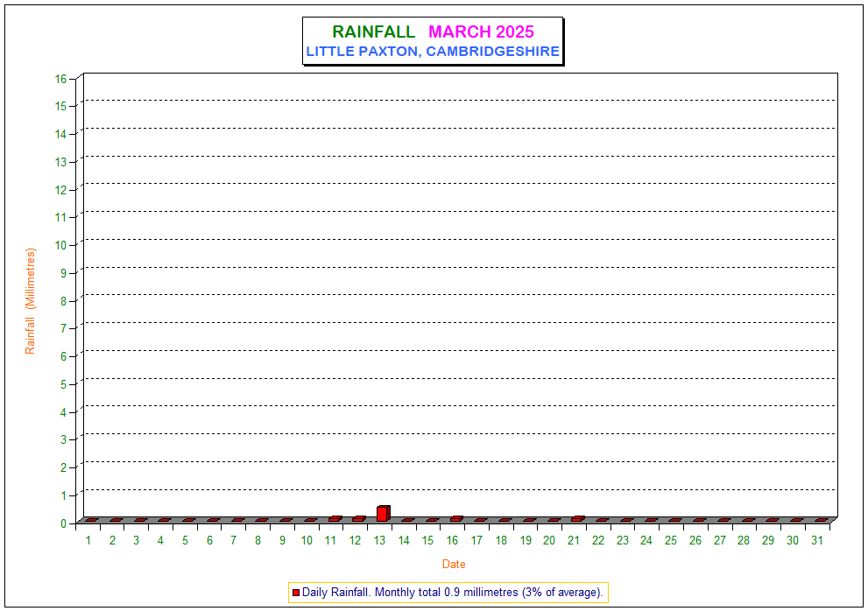Click date label 30 on x-axis
868x611 pixels.
pos(792,541)
